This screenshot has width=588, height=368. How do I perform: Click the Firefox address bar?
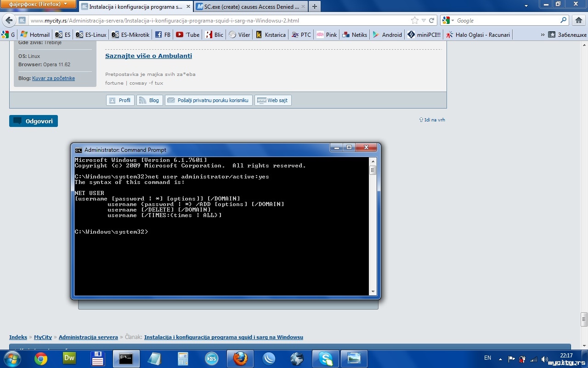(x=219, y=21)
